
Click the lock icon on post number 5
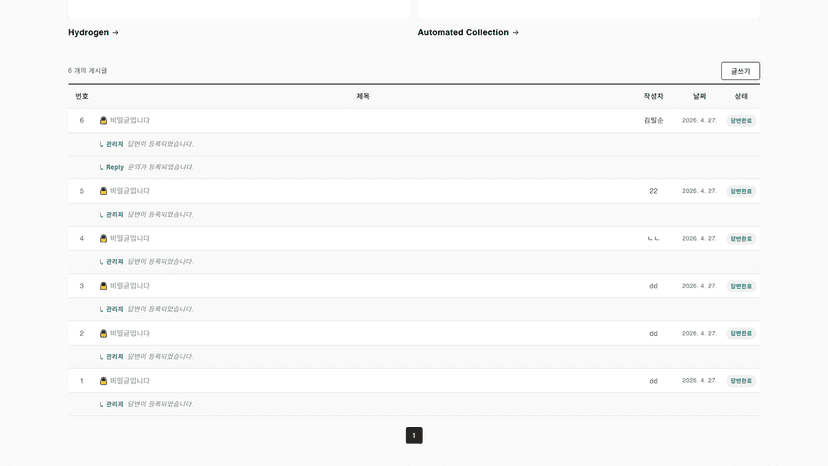click(104, 191)
